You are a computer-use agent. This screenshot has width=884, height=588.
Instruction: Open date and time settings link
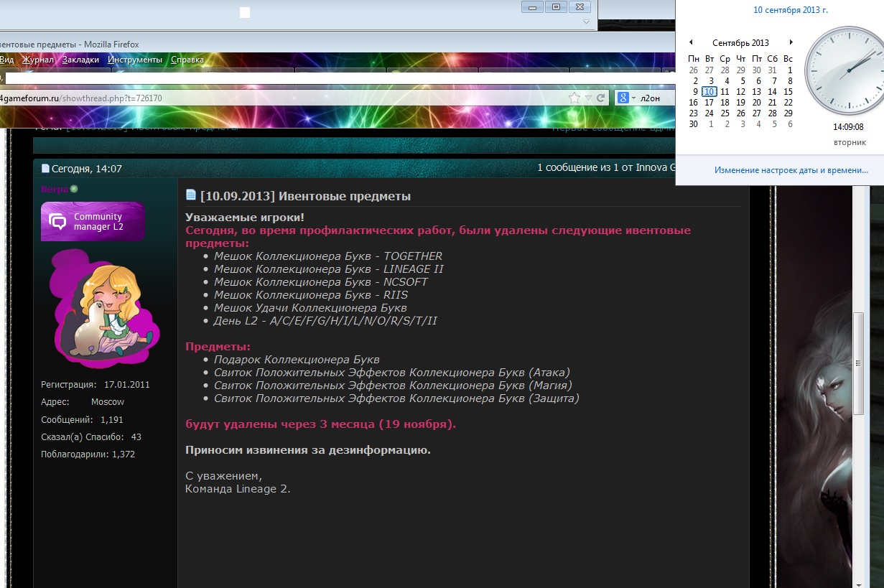pos(791,170)
